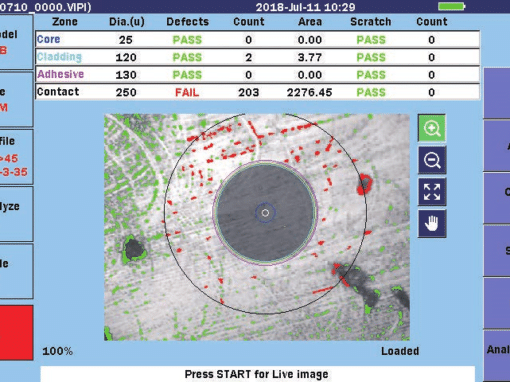Screen dimensions: 510x382
Task: Open the profile button showing 45 and 3-35
Action: (16, 157)
